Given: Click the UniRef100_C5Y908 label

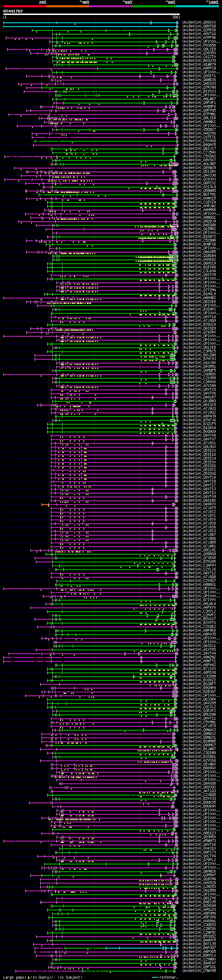Looking at the screenshot, I should click(199, 141).
